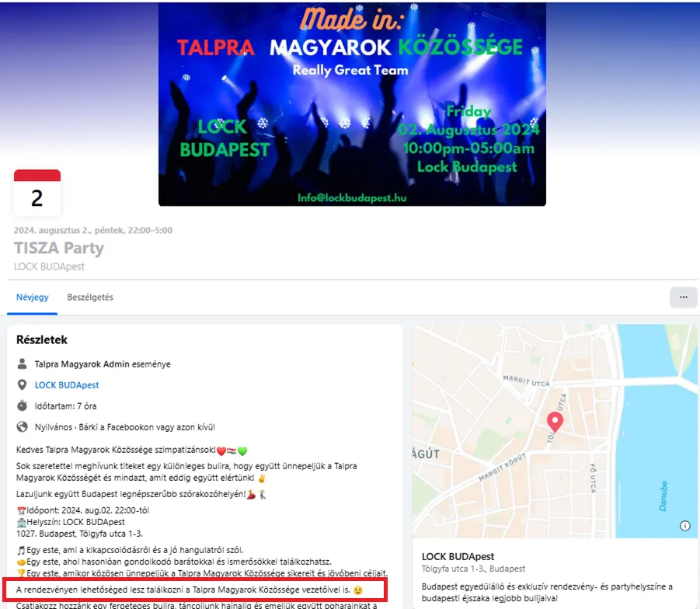Click LOCK BUDApest venue name under the title

[49, 266]
